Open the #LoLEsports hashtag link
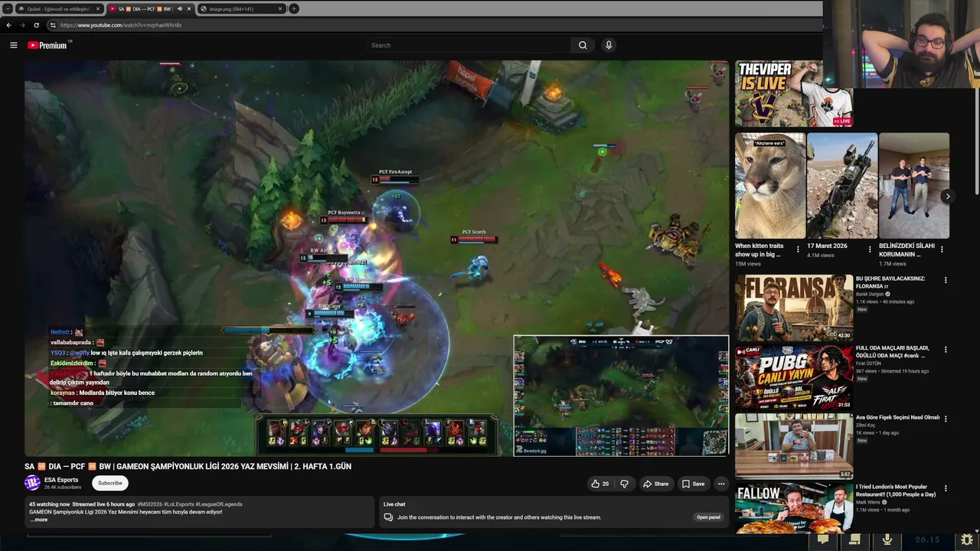This screenshot has width=980, height=551. tap(179, 504)
